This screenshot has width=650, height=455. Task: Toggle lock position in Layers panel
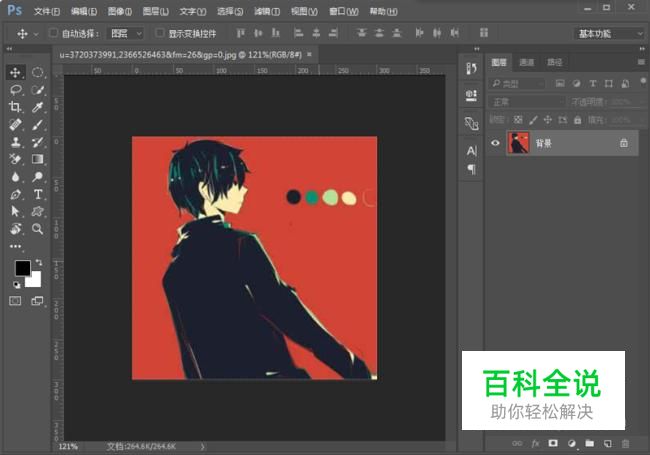tap(548, 120)
